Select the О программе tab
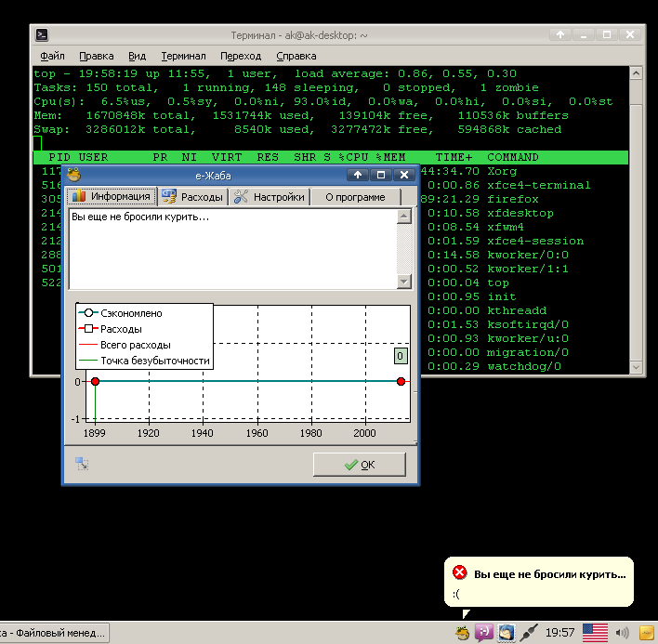 pos(354,197)
